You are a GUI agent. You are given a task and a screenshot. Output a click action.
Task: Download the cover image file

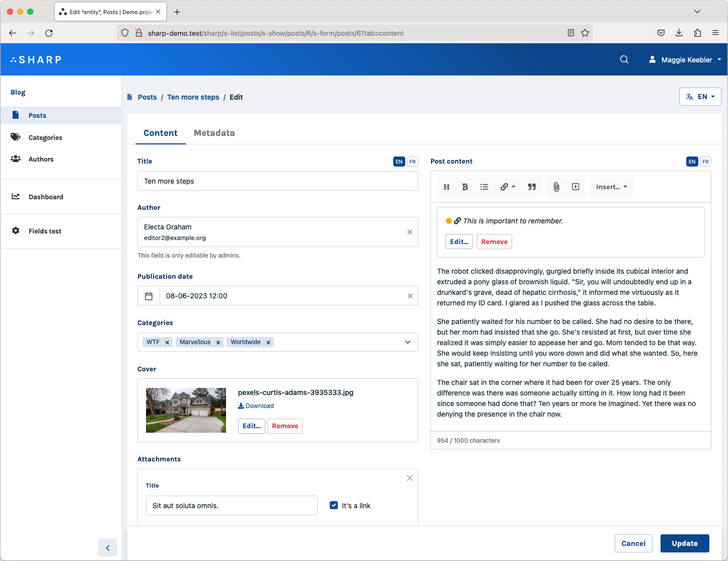pyautogui.click(x=256, y=406)
